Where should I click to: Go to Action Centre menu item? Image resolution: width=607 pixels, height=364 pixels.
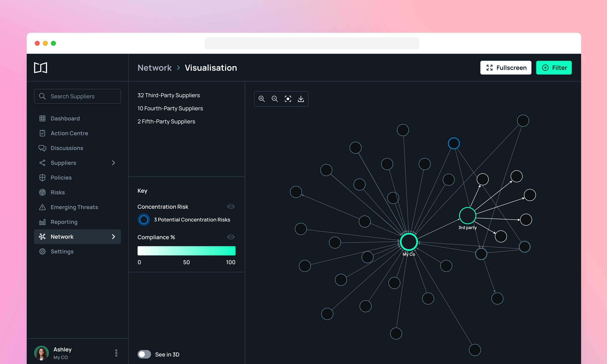[69, 133]
